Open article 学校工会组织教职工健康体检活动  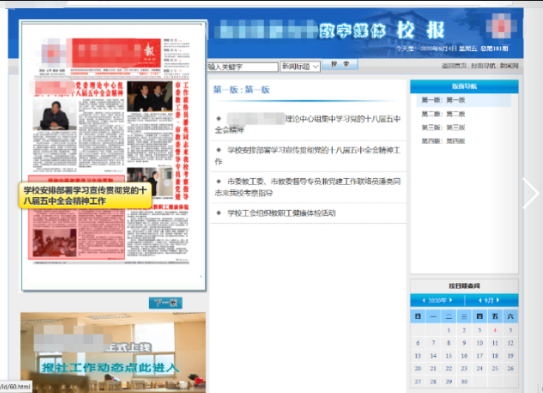pos(281,213)
